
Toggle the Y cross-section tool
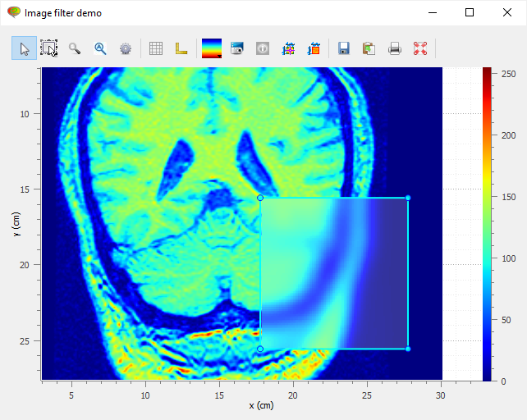pos(314,48)
